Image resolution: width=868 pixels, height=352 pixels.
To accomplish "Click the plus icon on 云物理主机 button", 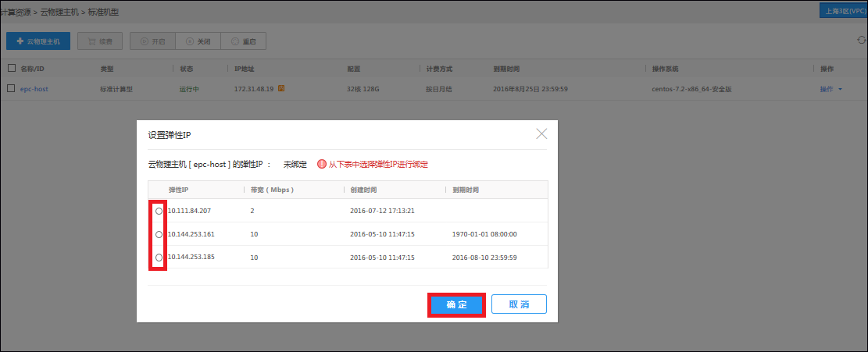I will pyautogui.click(x=20, y=41).
